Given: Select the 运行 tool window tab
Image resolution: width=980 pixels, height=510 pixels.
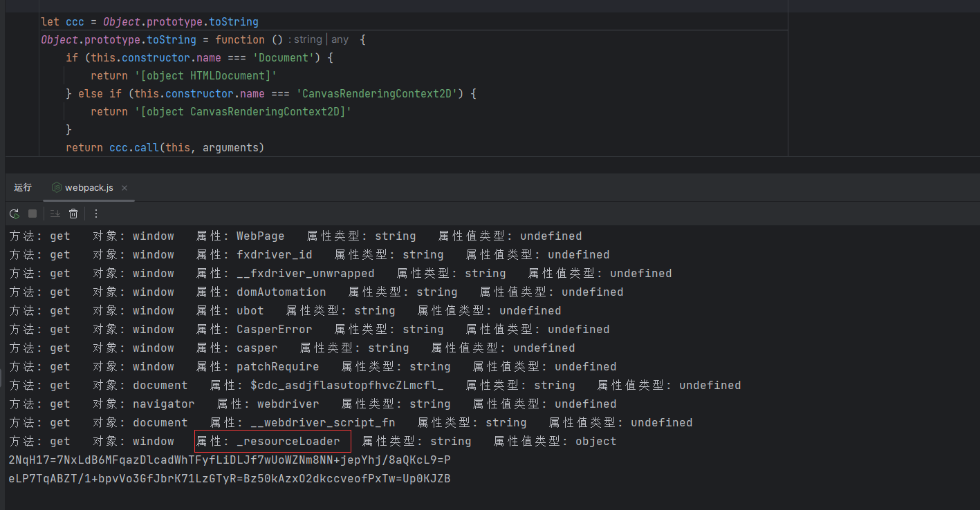Looking at the screenshot, I should (x=23, y=187).
